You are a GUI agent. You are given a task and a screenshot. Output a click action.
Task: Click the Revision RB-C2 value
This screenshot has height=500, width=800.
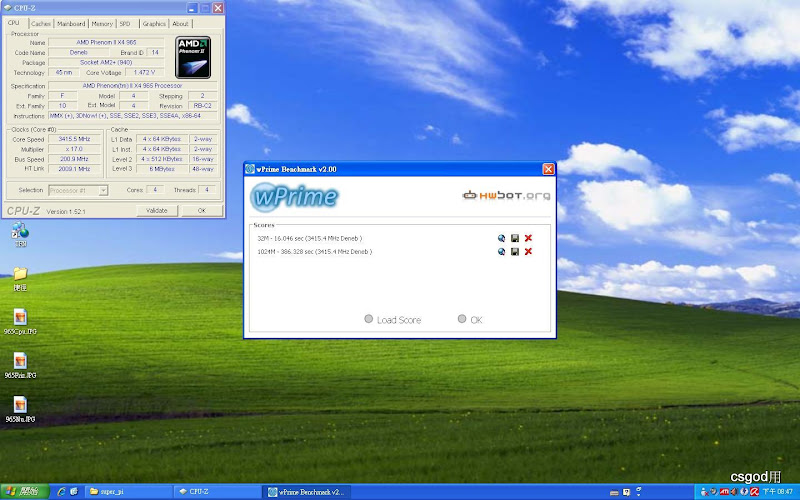point(203,106)
